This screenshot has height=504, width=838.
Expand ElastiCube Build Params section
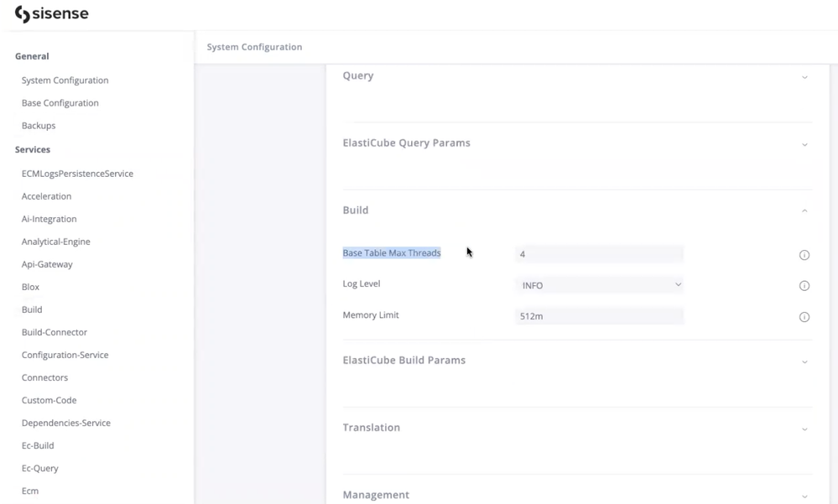tap(804, 361)
